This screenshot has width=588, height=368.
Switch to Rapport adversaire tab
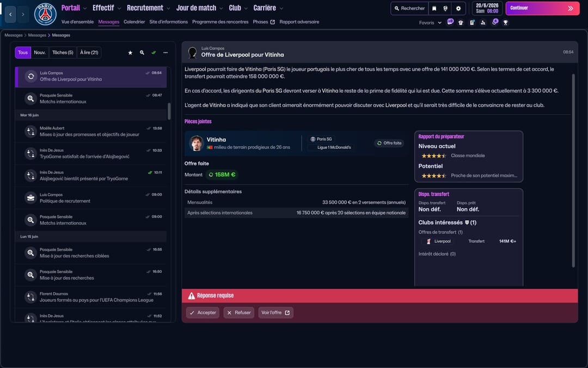[299, 22]
